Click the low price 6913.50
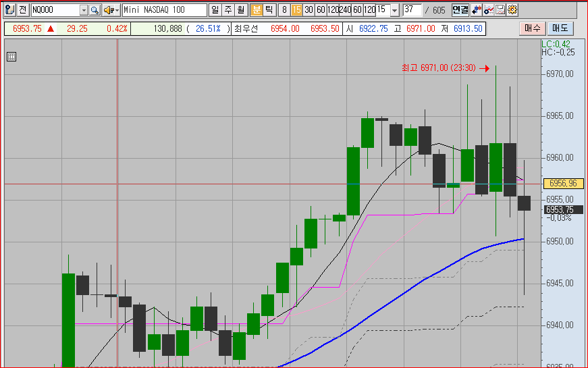Image resolution: width=588 pixels, height=368 pixels. click(468, 28)
